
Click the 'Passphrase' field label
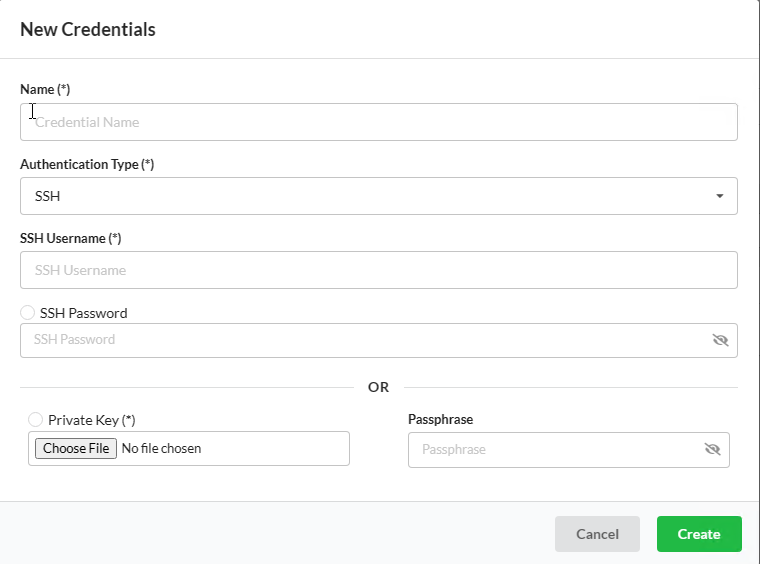click(x=440, y=420)
